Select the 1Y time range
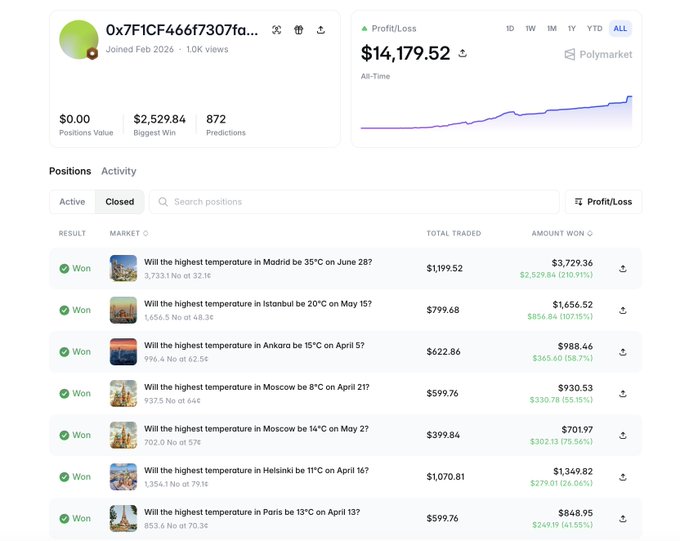680x541 pixels. [x=572, y=28]
